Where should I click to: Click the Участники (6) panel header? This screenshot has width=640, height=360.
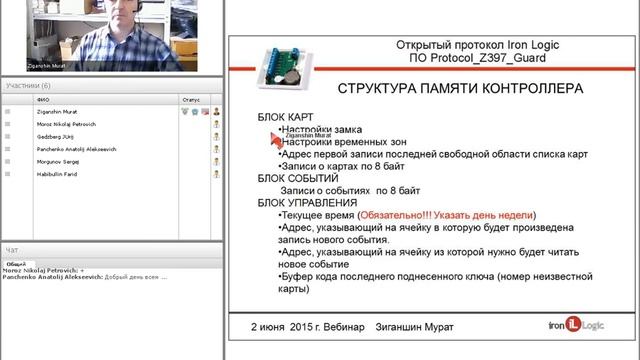point(112,86)
